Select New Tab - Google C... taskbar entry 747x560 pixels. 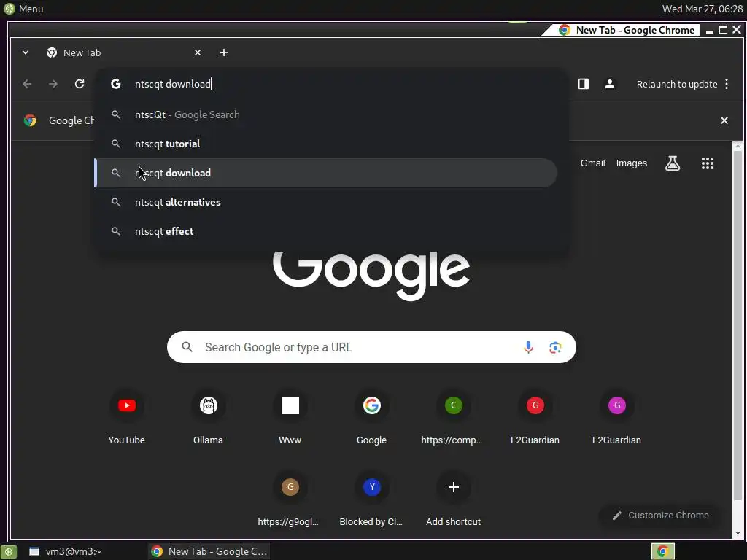tap(209, 551)
